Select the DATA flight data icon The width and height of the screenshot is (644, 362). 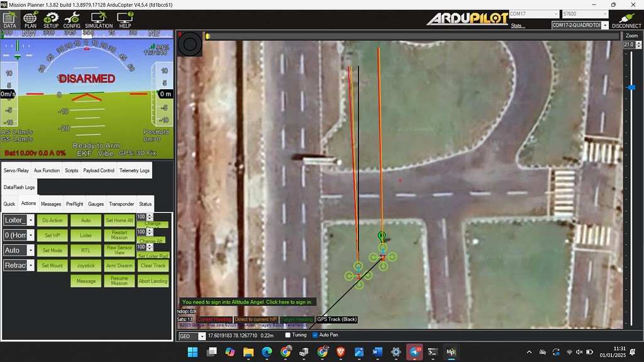coord(9,19)
